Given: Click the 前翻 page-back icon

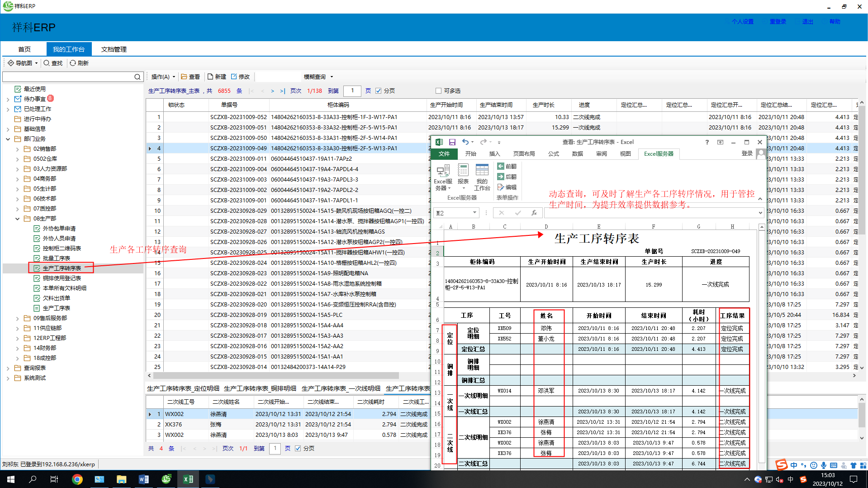Looking at the screenshot, I should tap(501, 166).
